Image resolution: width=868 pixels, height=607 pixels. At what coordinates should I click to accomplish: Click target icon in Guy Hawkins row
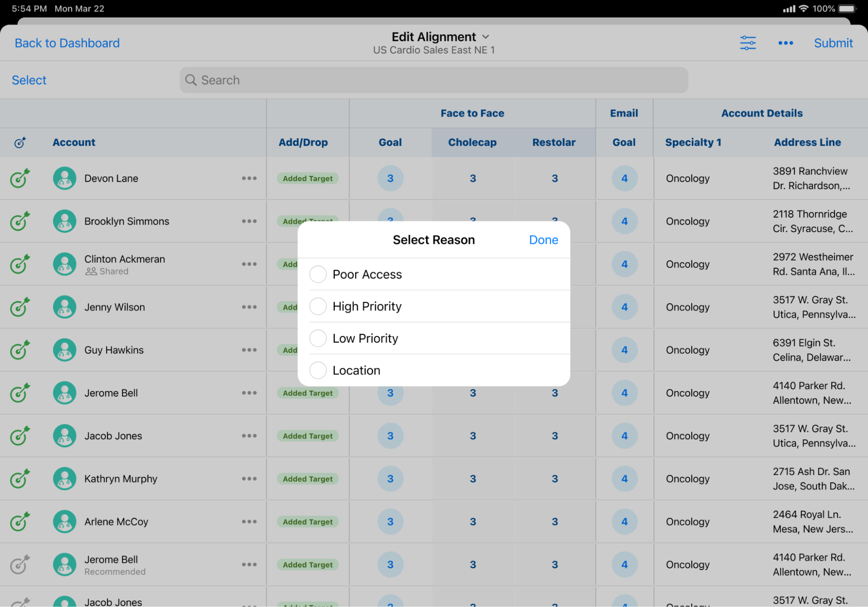point(20,350)
